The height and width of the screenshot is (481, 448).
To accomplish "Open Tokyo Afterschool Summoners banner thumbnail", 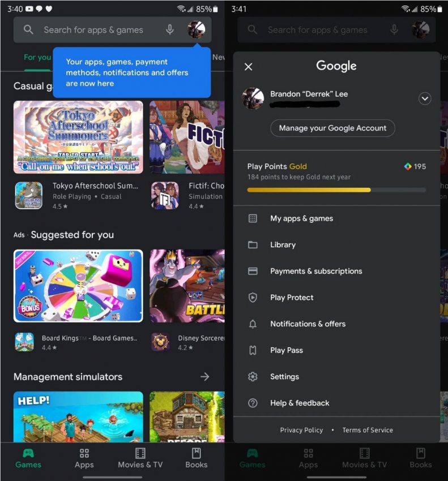I will [x=78, y=137].
